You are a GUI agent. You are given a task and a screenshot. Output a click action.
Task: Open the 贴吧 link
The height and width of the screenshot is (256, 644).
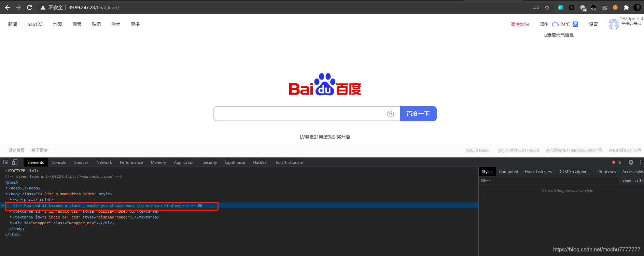(96, 24)
